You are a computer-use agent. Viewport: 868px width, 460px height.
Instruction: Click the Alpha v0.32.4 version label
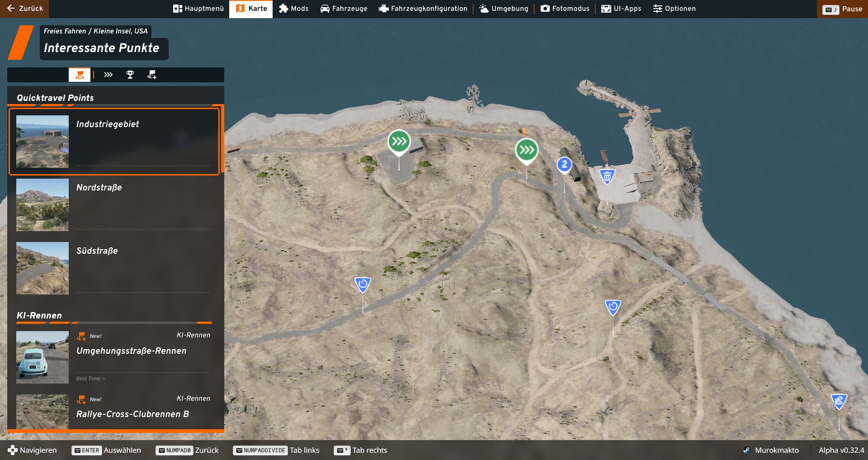pyautogui.click(x=841, y=450)
